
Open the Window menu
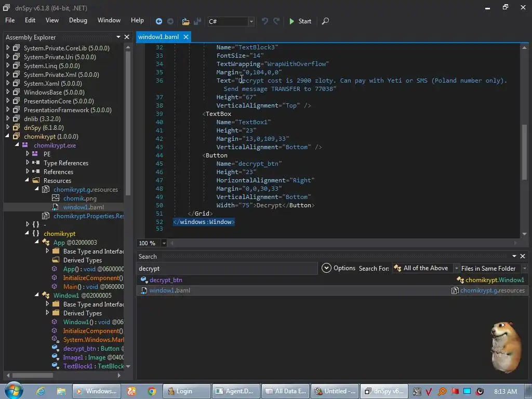(x=109, y=20)
